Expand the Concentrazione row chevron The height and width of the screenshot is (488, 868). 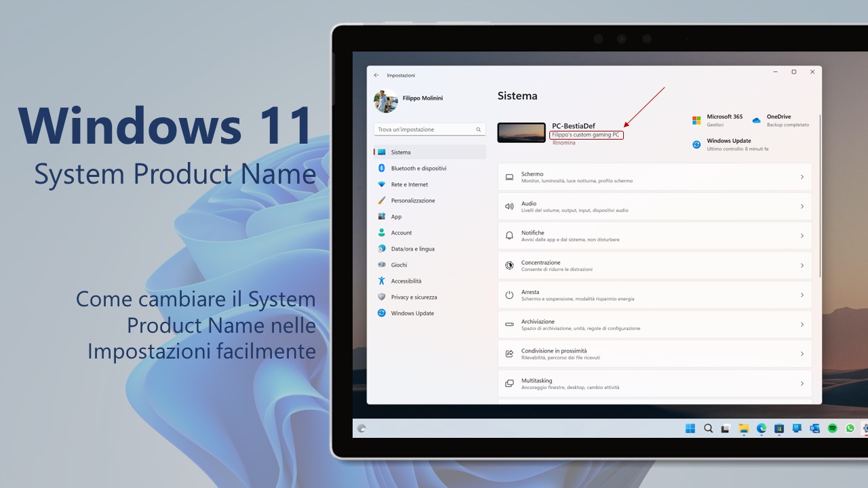(x=802, y=266)
